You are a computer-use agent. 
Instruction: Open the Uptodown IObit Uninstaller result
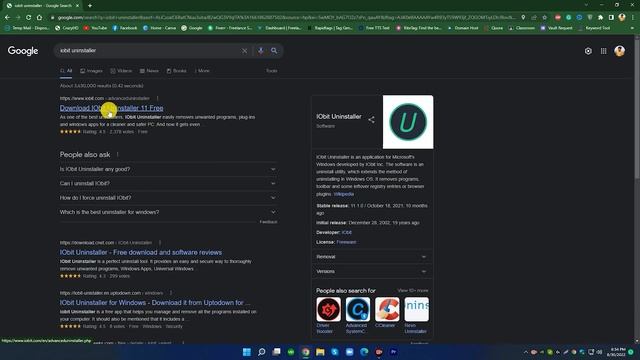[x=155, y=302]
